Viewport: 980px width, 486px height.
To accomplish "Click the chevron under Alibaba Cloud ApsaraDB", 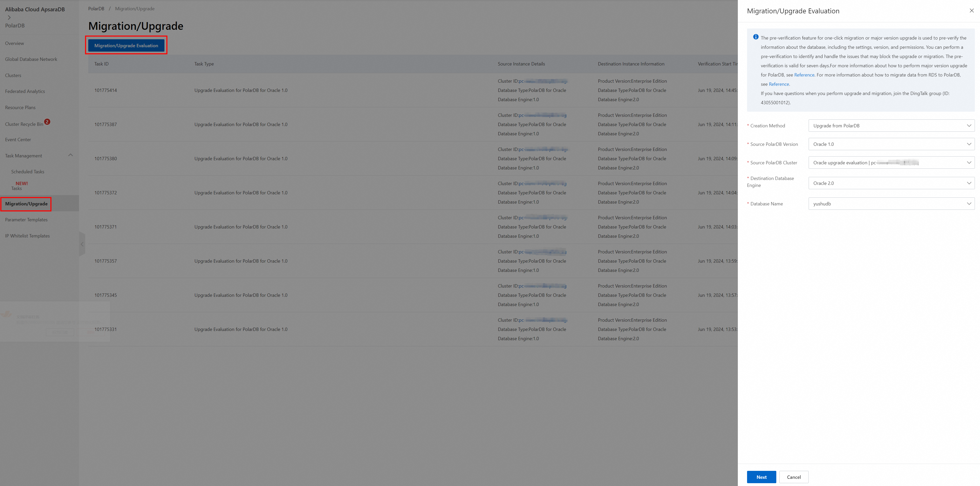I will pyautogui.click(x=9, y=17).
